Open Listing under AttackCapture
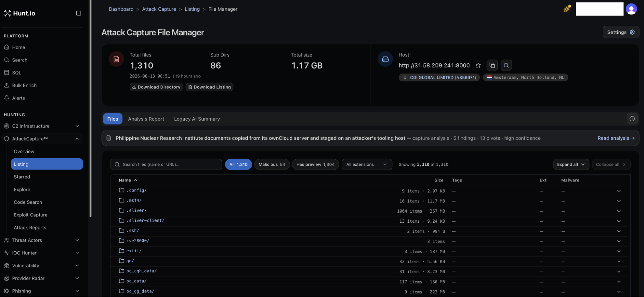The image size is (644, 297). coord(47,164)
